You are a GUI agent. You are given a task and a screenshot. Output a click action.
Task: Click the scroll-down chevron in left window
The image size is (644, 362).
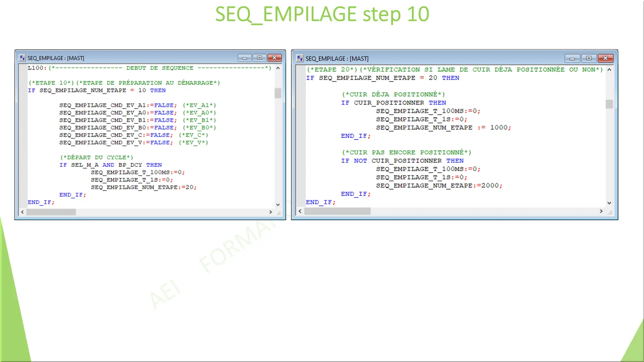point(278,204)
